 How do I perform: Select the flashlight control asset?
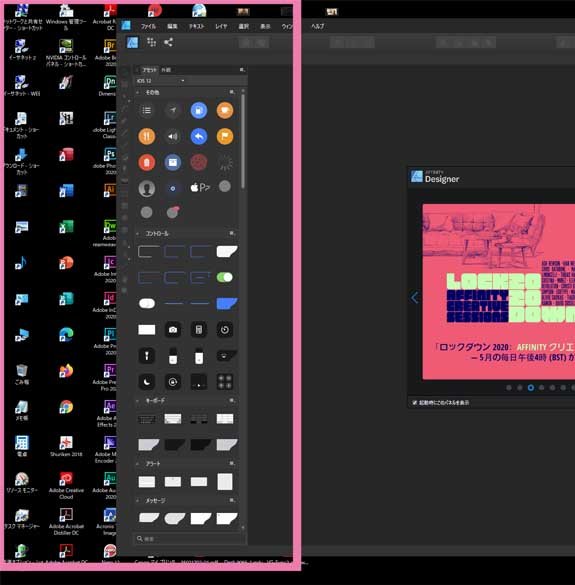(147, 356)
